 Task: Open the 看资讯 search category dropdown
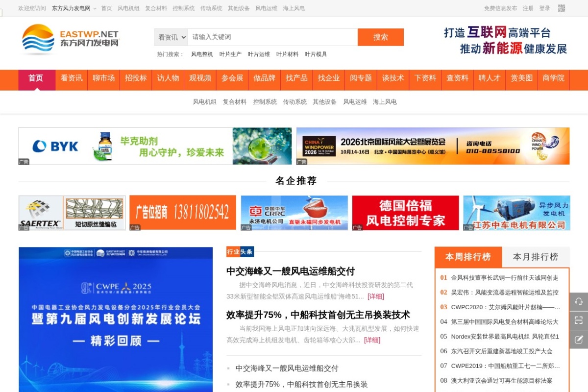pos(171,37)
